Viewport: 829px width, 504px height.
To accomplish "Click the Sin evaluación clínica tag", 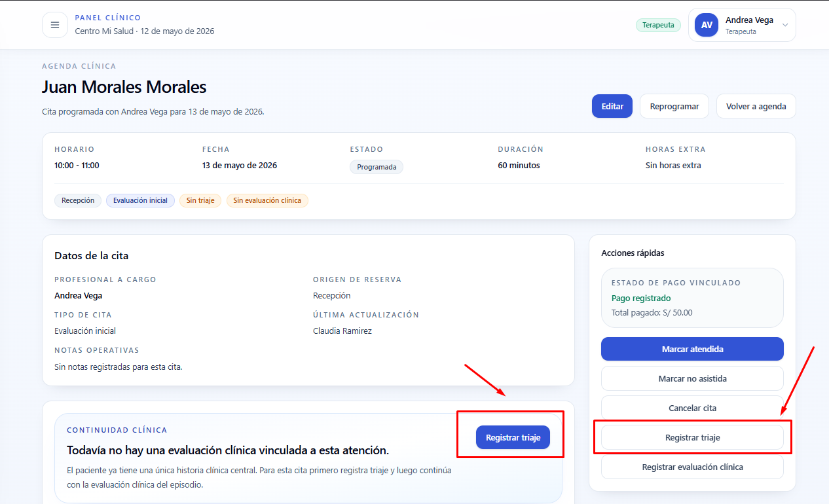I will tap(267, 200).
